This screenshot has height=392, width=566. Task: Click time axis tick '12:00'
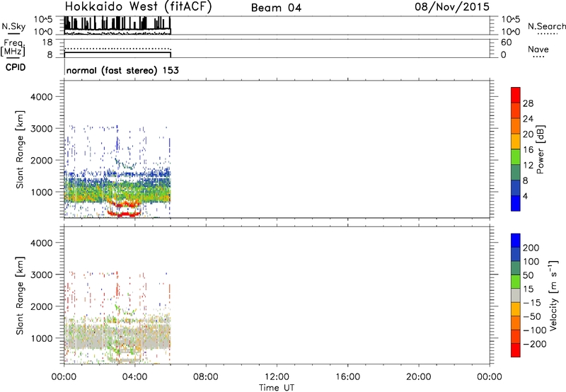(x=277, y=377)
